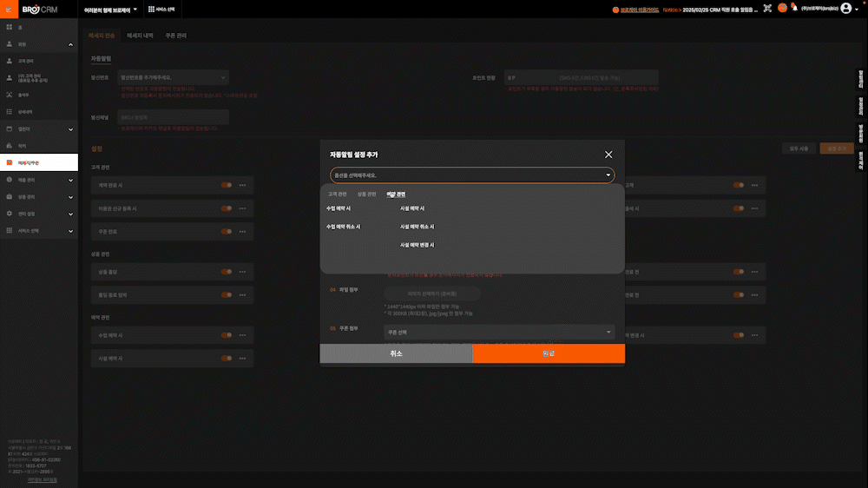Switch to the 메세지 전송 tab
This screenshot has width=868, height=488.
click(102, 36)
